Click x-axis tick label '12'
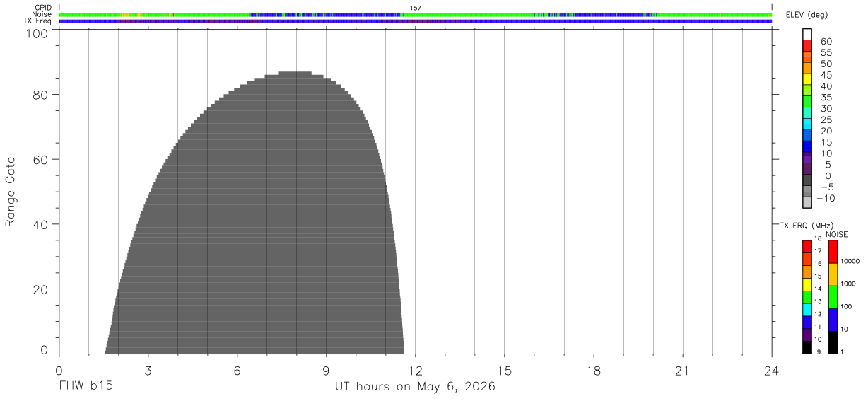 [x=415, y=371]
